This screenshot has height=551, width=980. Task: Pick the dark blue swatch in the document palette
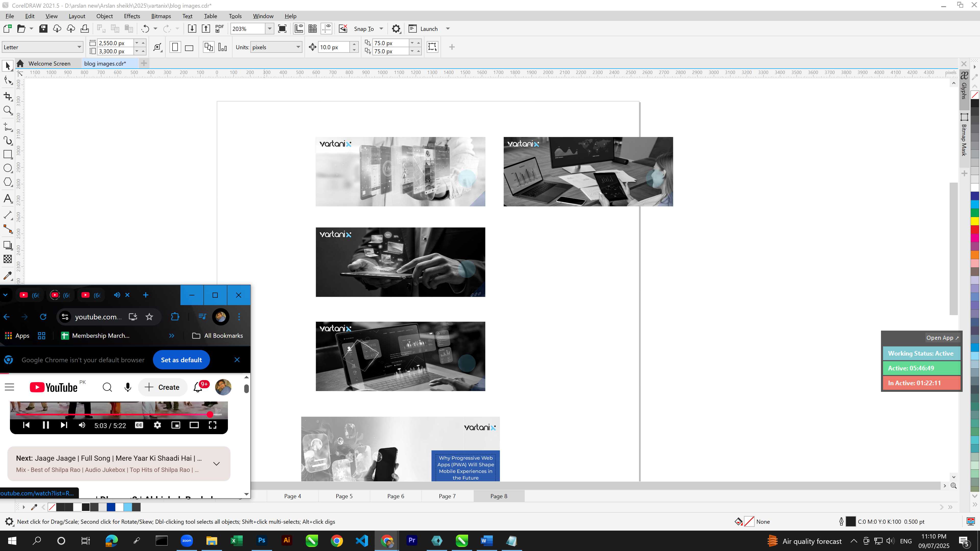(x=111, y=507)
